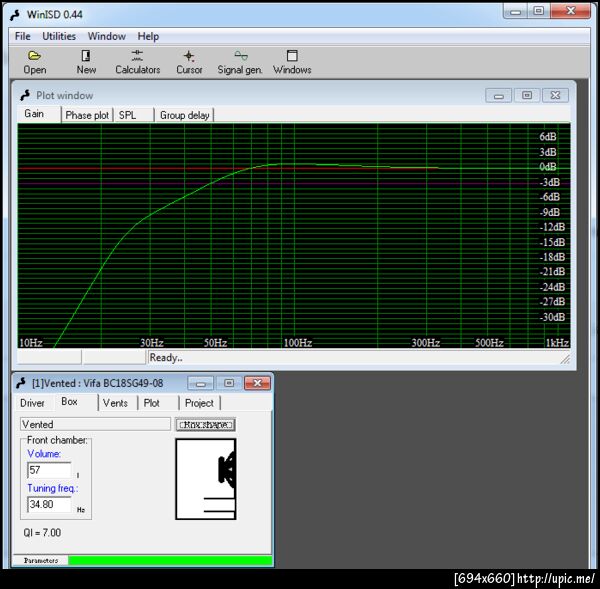
Task: Click the Open toolbar icon
Action: click(x=34, y=62)
